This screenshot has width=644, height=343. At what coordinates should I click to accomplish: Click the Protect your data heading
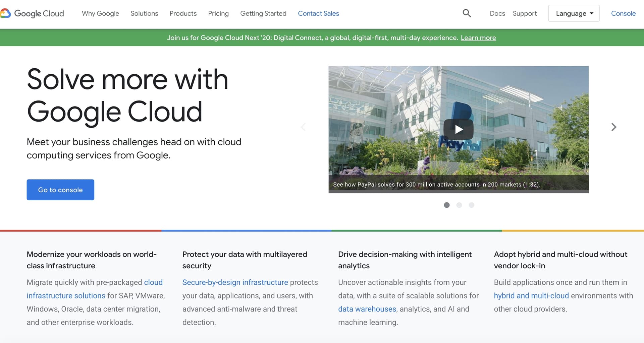(x=245, y=260)
